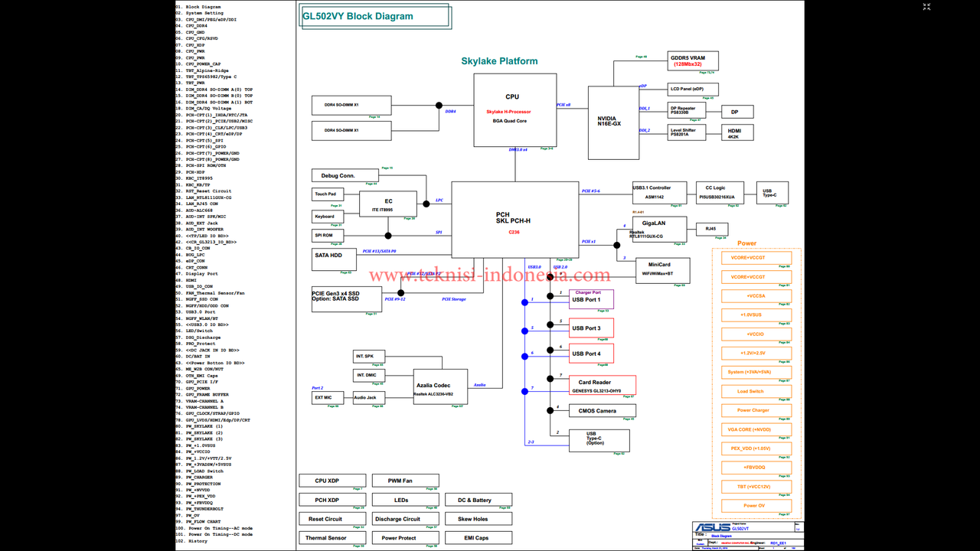Open index entry 17. DIM_CA/DQ Voltage

point(204,109)
